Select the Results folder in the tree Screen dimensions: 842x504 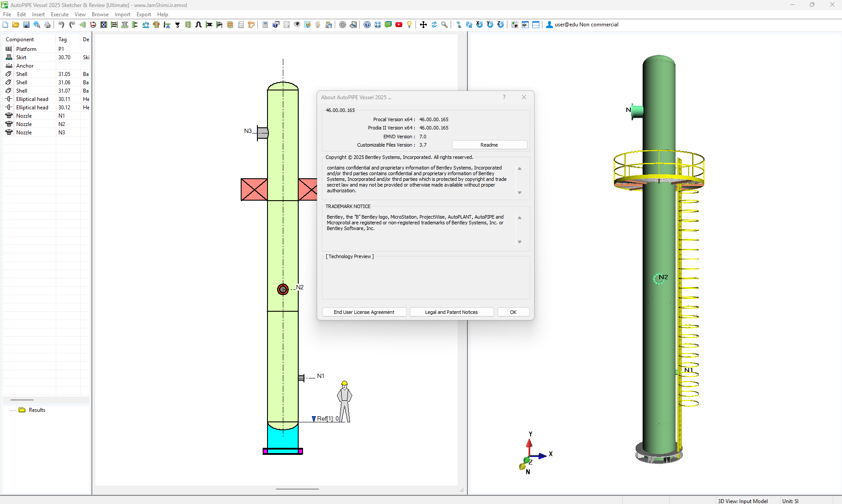37,410
